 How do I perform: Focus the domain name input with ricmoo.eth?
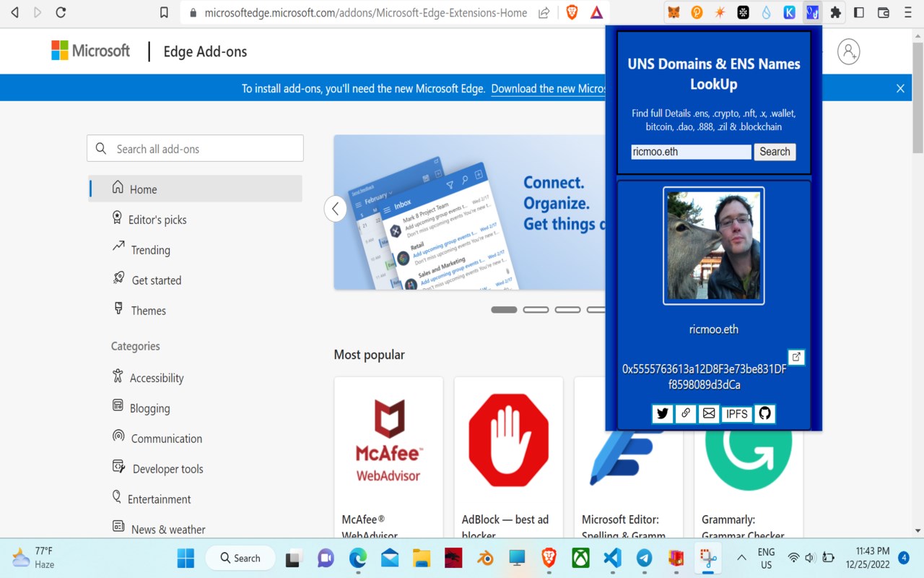coord(691,152)
